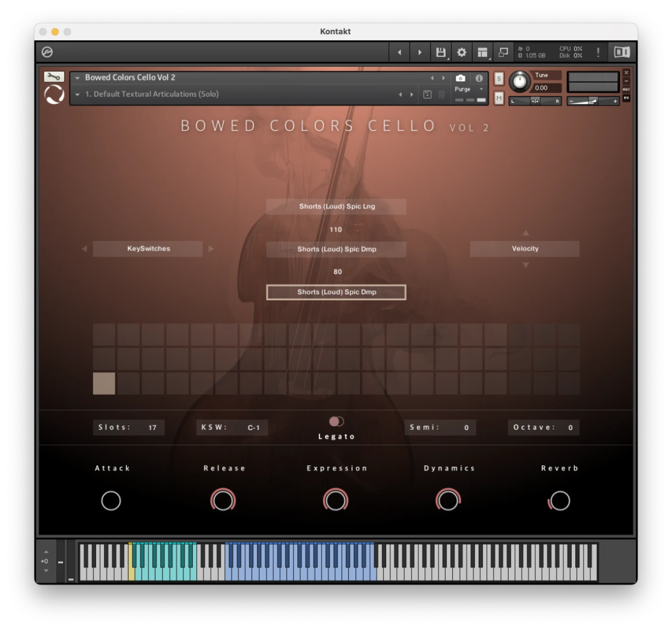Click the Reverb knob
This screenshot has height=630, width=672.
559,500
